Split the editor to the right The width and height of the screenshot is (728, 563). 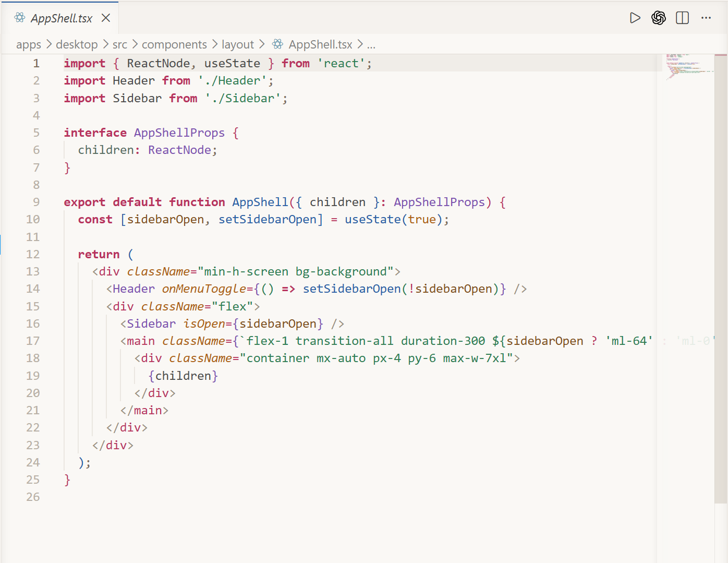click(x=682, y=18)
